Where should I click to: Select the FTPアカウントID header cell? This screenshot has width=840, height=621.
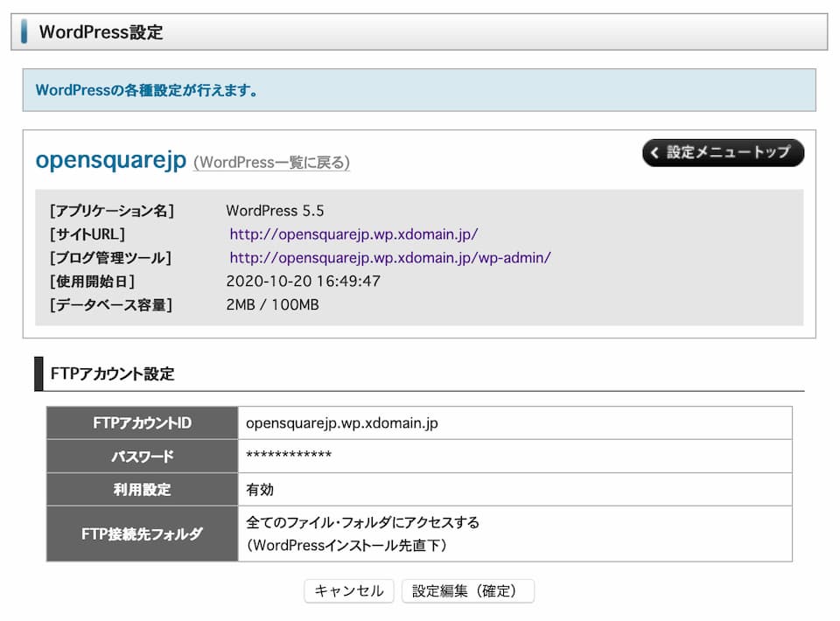pos(142,423)
